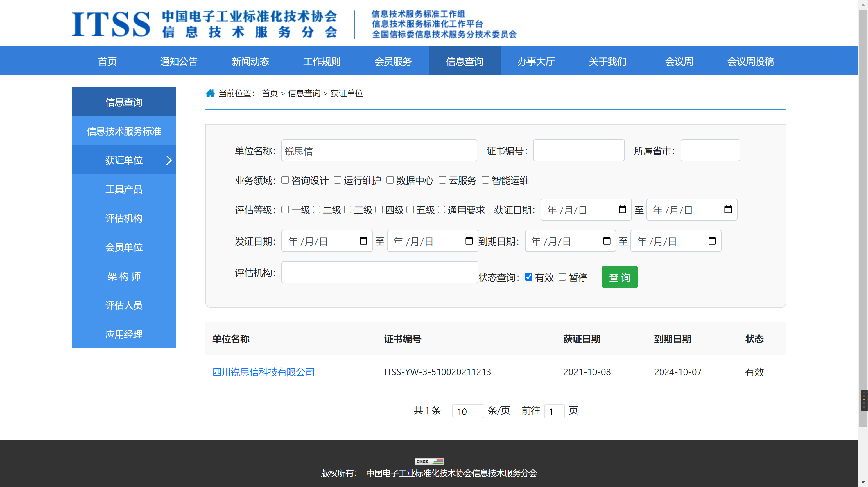Click the chevron arrow on 获证单位 sidebar item
The height and width of the screenshot is (487, 868).
[169, 160]
